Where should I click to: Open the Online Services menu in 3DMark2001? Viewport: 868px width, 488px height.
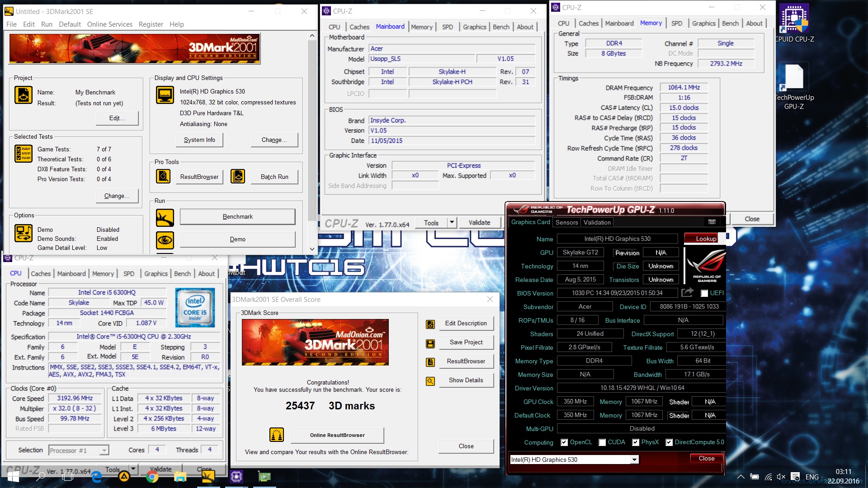[x=109, y=24]
